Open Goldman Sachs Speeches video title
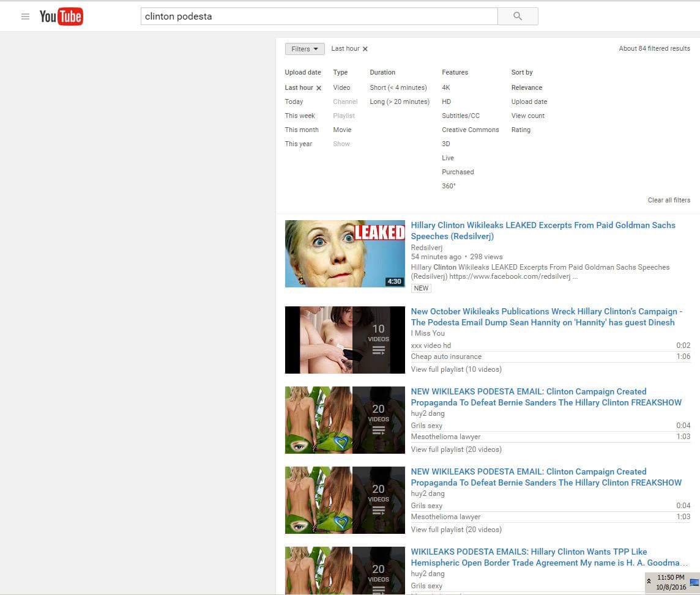 pyautogui.click(x=543, y=231)
